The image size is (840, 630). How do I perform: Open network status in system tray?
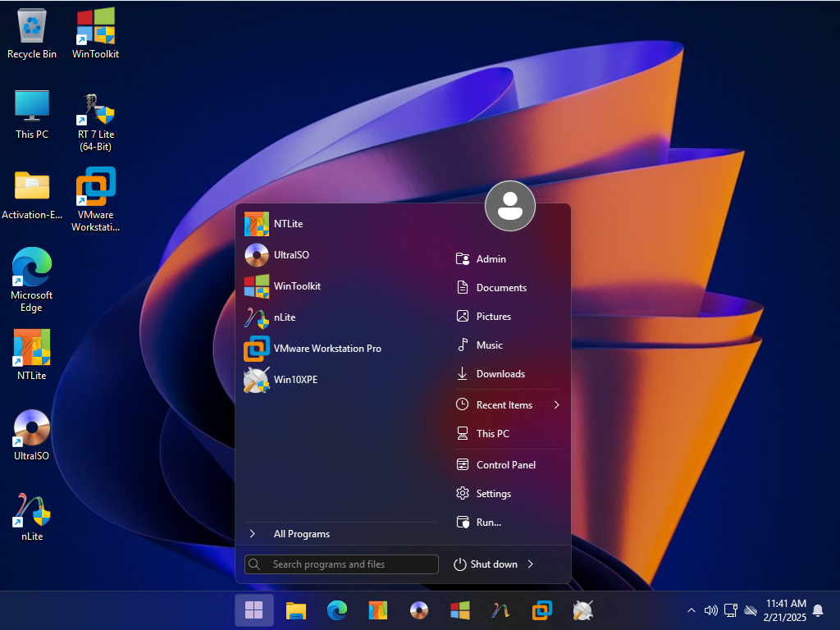pyautogui.click(x=731, y=610)
